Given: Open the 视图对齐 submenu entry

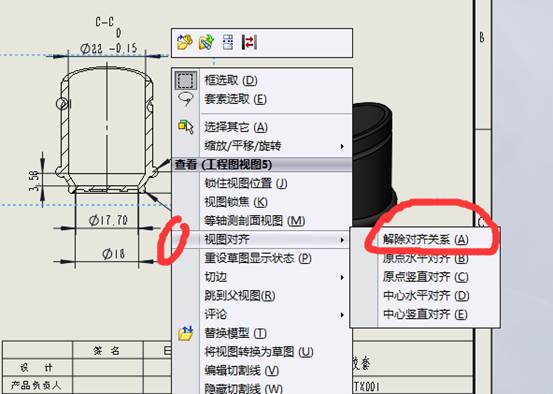Looking at the screenshot, I should click(x=262, y=240).
